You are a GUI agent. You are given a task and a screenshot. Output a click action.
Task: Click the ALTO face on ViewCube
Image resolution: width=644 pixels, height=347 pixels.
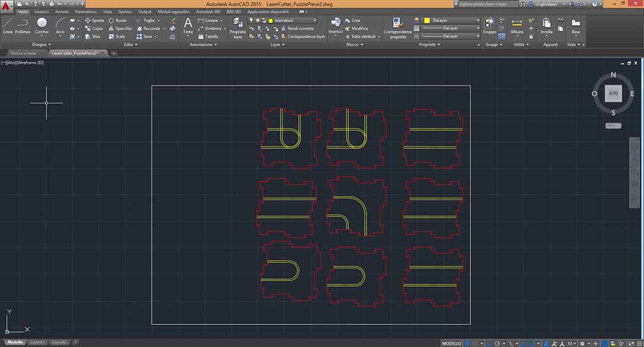[613, 94]
